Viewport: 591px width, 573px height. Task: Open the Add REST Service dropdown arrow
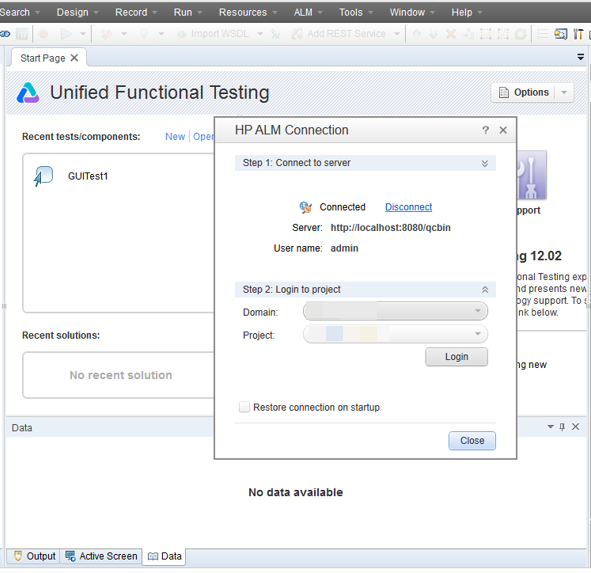click(397, 34)
